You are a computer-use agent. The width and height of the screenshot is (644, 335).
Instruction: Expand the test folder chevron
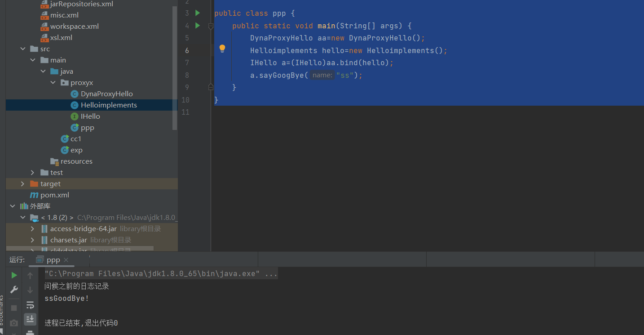click(33, 173)
